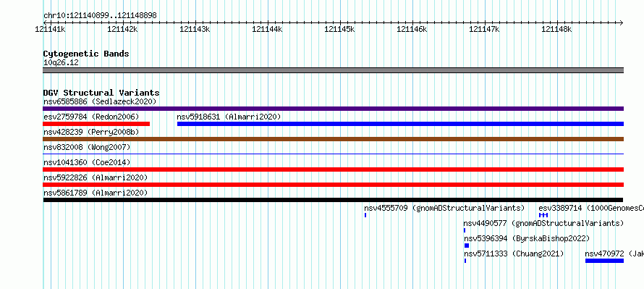
Task: Click the gray 10q26.12 cytogenetic band
Action: [x=333, y=70]
